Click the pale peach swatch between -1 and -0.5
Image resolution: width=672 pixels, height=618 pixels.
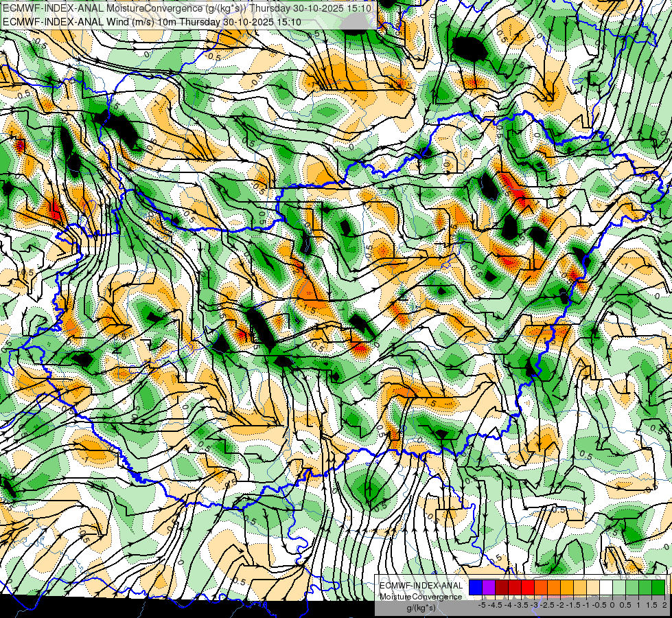point(593,588)
